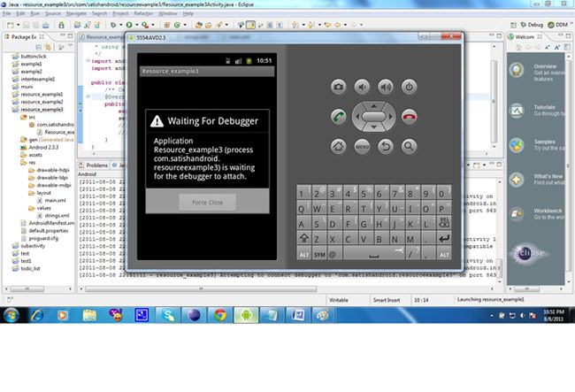Switch to the Debug perspective
Viewport: 575px width, 392px height.
[x=532, y=25]
